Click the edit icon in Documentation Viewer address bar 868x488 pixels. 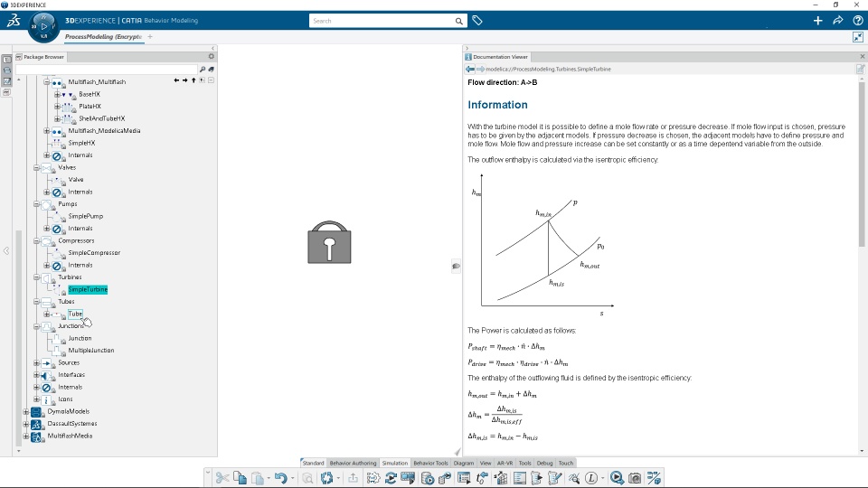click(860, 70)
